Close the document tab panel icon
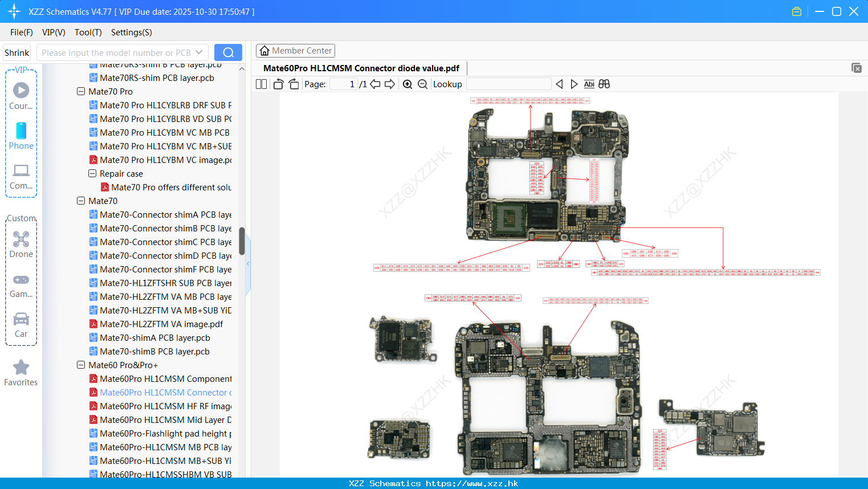The height and width of the screenshot is (489, 868). click(856, 68)
